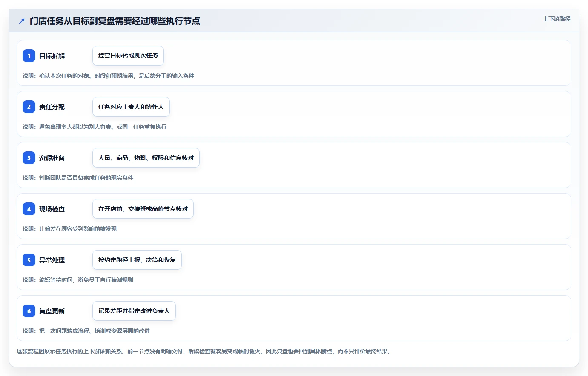
Task: Click the 责任分配 step name
Action: pos(52,107)
